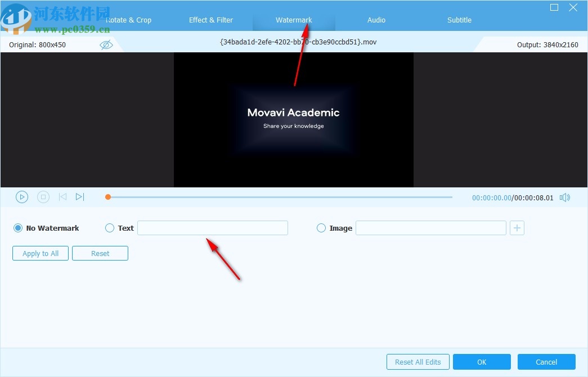The width and height of the screenshot is (588, 377).
Task: Choose the Image watermark radio button
Action: click(x=321, y=228)
